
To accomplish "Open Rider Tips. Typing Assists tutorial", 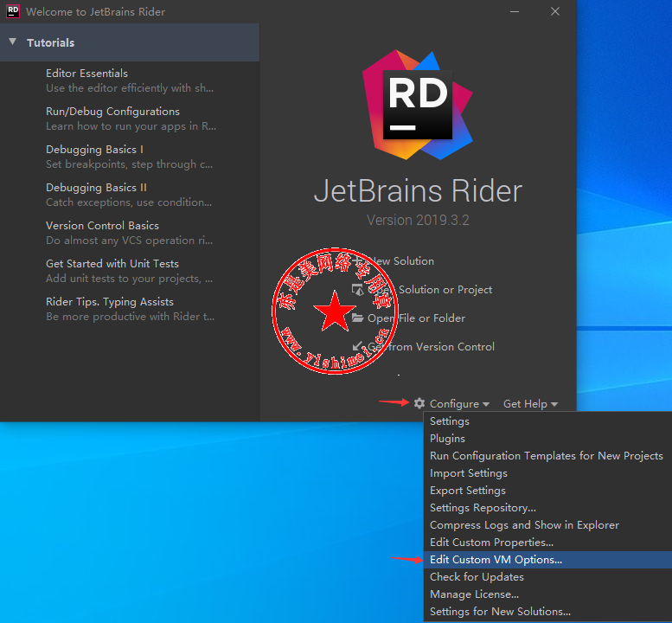I will (x=131, y=309).
